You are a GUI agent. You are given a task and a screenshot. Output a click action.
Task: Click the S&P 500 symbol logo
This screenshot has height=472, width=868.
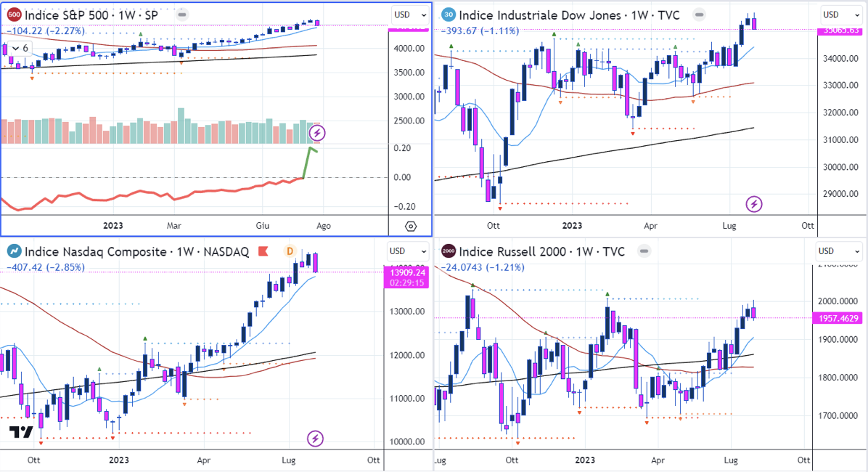14,15
